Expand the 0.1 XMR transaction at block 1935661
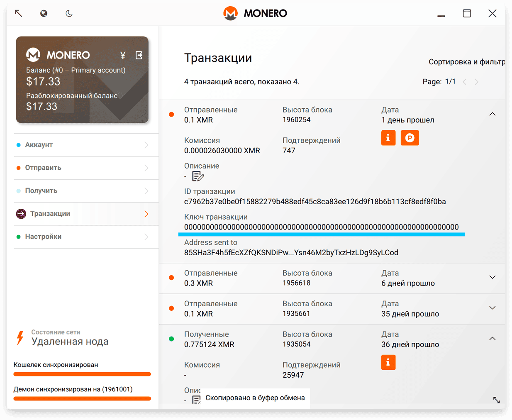This screenshot has height=420, width=512. (492, 308)
